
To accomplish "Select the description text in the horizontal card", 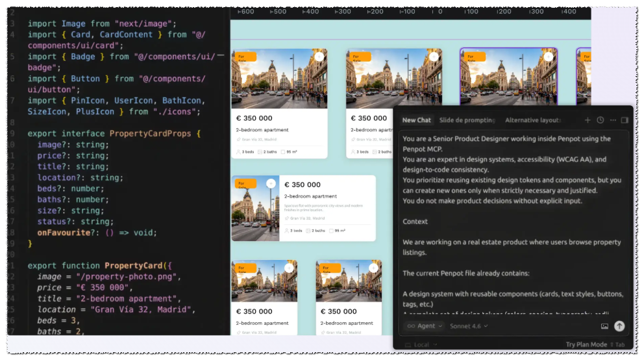I will click(323, 207).
